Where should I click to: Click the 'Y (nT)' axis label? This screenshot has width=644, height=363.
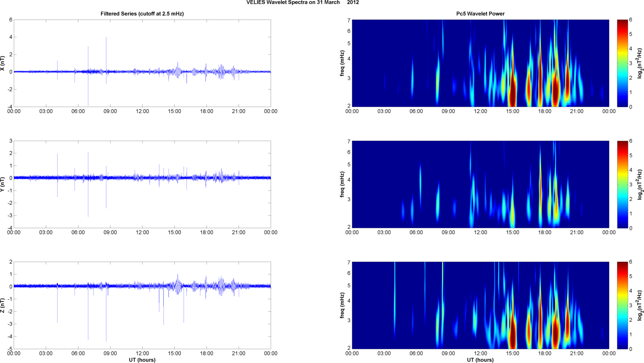pos(3,184)
